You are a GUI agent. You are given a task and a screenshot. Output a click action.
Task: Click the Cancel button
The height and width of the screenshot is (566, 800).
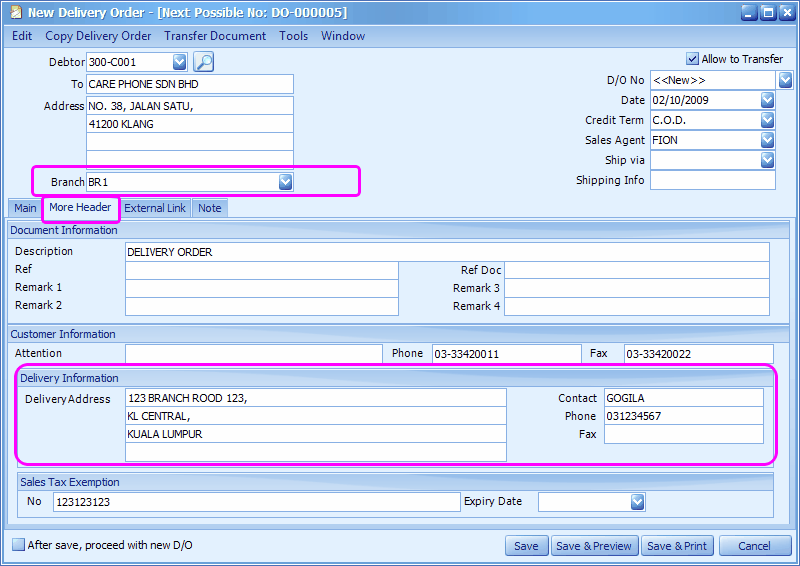[755, 546]
